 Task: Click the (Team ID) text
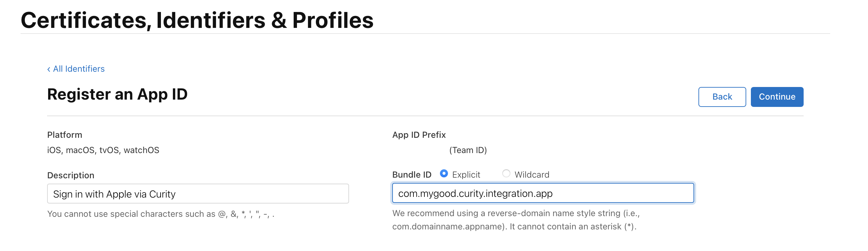click(468, 150)
